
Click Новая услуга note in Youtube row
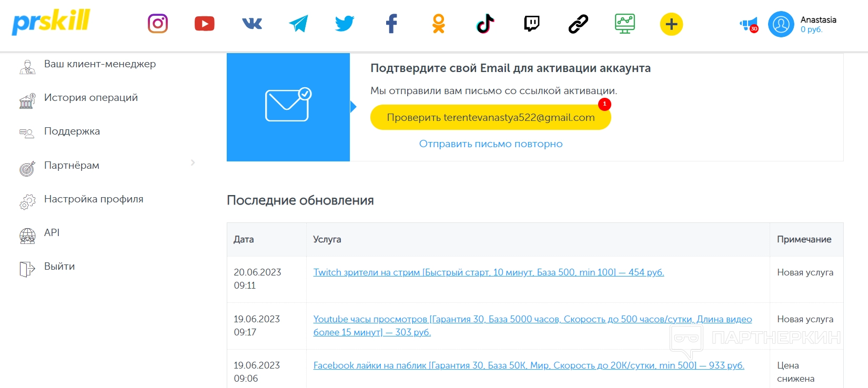tap(805, 319)
